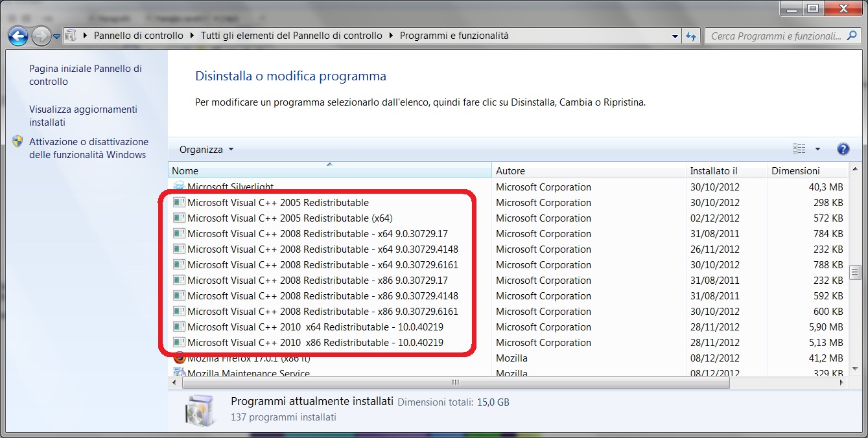Sort the list by the Autore column
Viewport: 868px width, 438px height.
pyautogui.click(x=589, y=171)
